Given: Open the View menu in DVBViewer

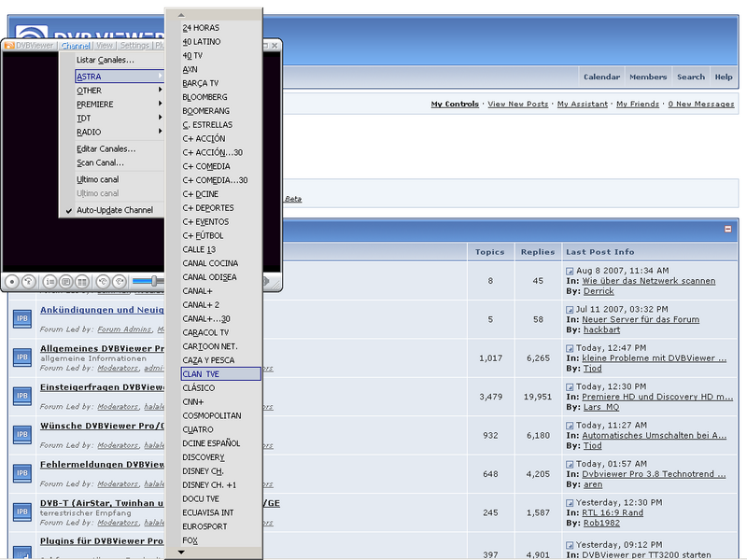Looking at the screenshot, I should (x=105, y=46).
